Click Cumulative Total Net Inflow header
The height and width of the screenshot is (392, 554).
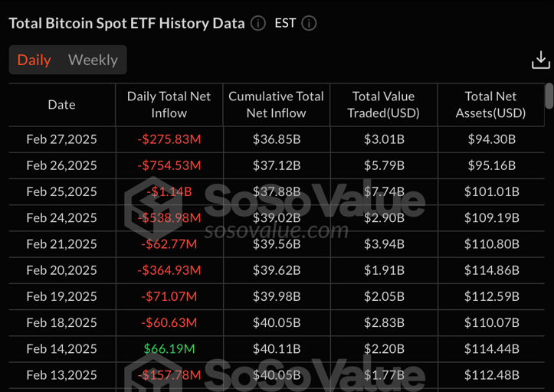pyautogui.click(x=276, y=105)
